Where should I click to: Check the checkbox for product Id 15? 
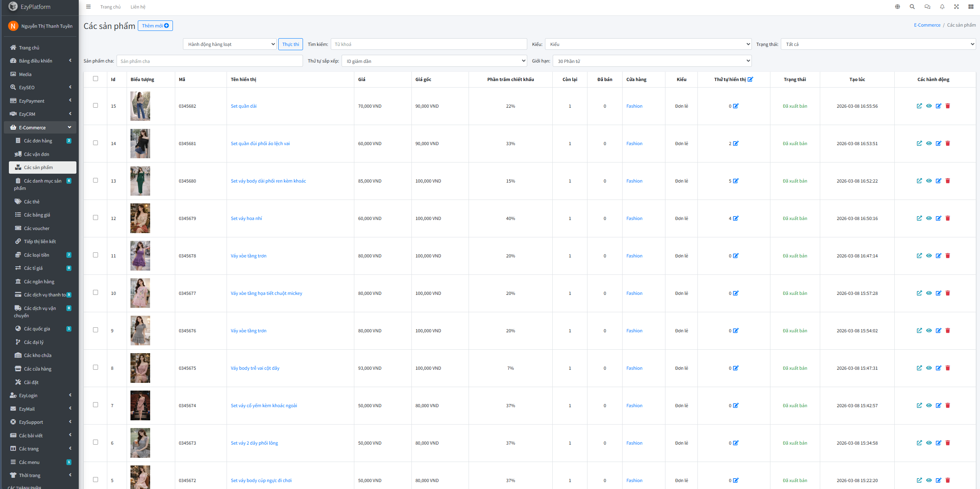[x=95, y=105]
